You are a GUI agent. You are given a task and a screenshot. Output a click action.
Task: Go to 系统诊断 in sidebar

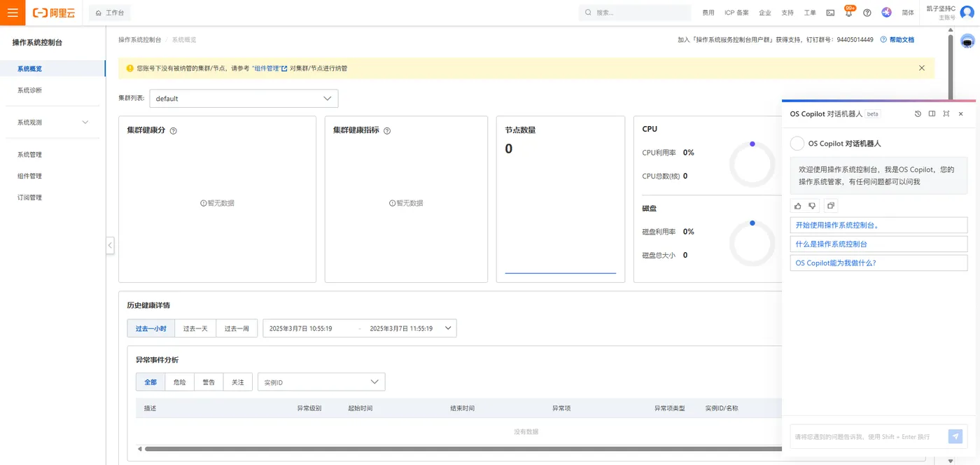(x=29, y=90)
